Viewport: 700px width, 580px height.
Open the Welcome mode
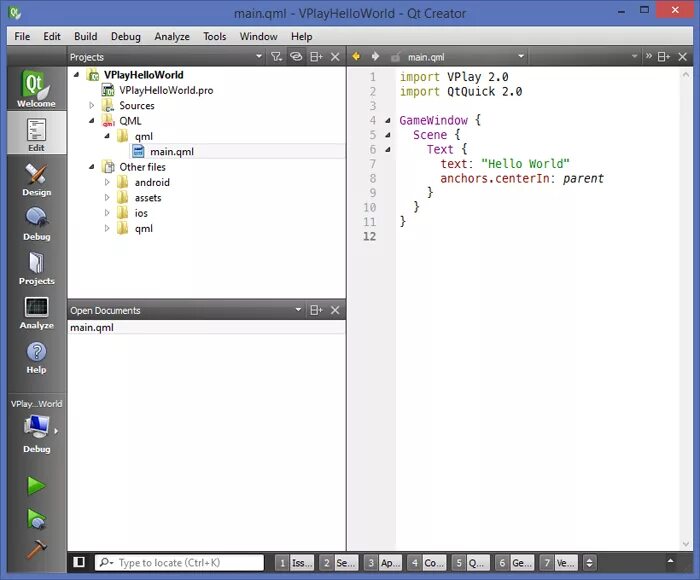click(x=36, y=88)
